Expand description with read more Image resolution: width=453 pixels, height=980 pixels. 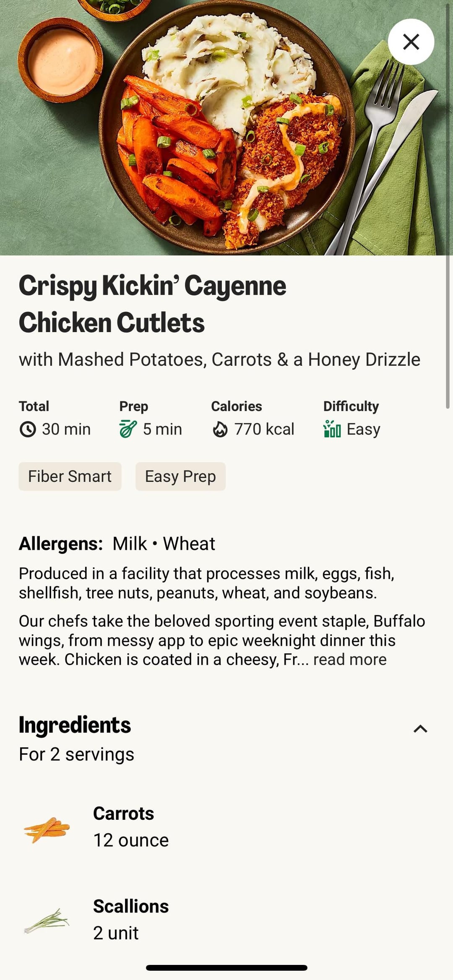(350, 660)
